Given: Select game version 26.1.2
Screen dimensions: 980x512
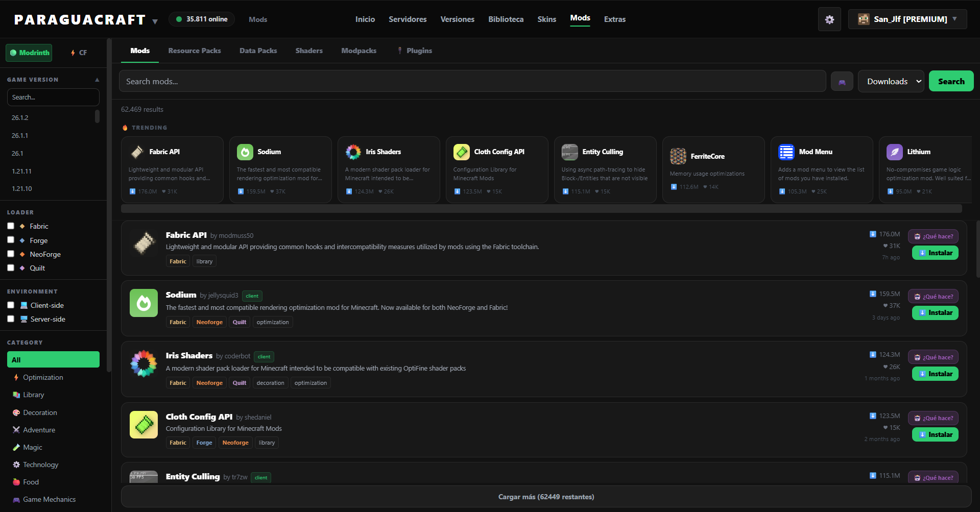Looking at the screenshot, I should coord(20,117).
